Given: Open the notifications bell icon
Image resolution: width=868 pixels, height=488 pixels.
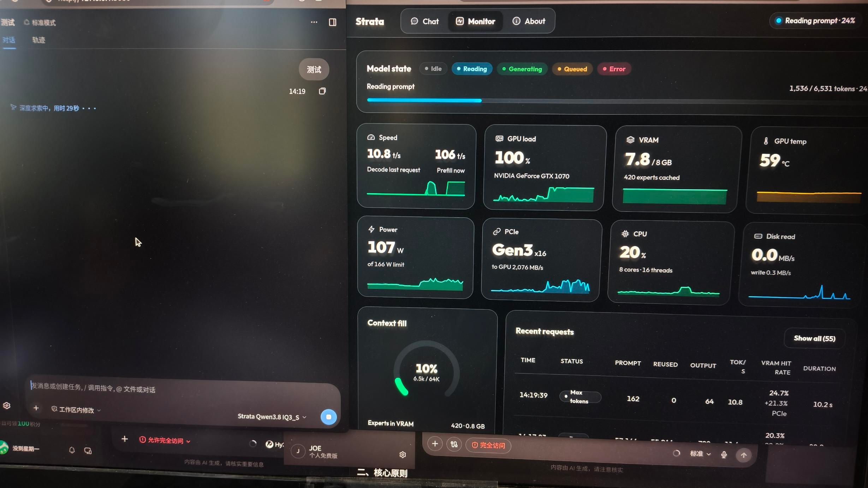Looking at the screenshot, I should coord(72,450).
